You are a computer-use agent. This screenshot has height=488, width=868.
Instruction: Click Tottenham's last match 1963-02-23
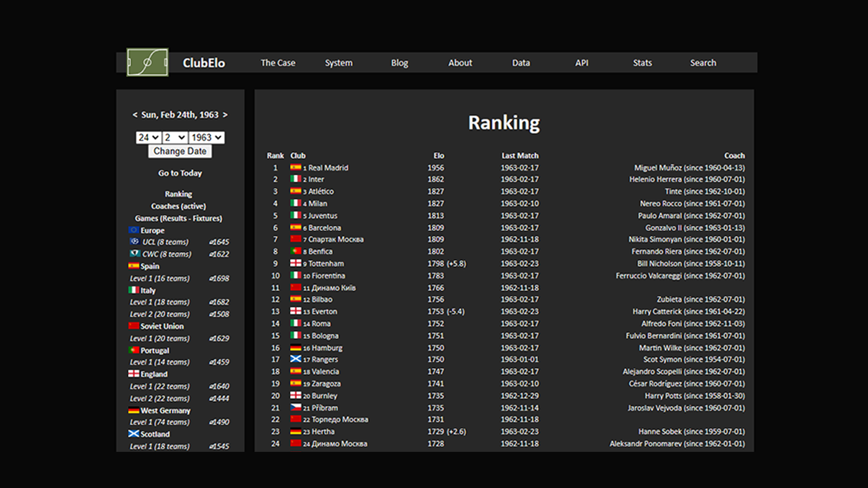pos(519,263)
